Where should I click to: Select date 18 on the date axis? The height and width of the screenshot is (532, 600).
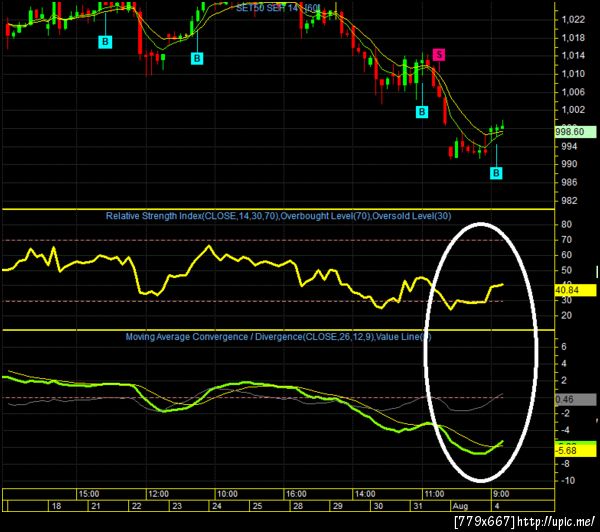click(56, 506)
